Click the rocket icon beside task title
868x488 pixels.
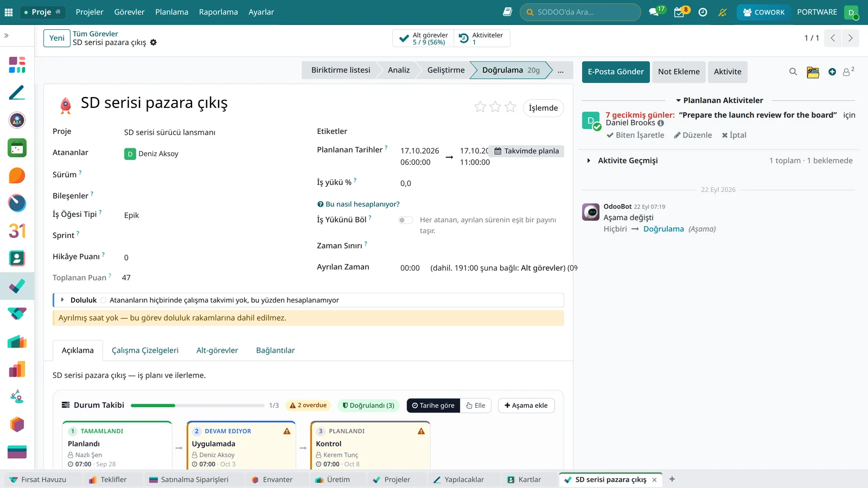pos(66,105)
